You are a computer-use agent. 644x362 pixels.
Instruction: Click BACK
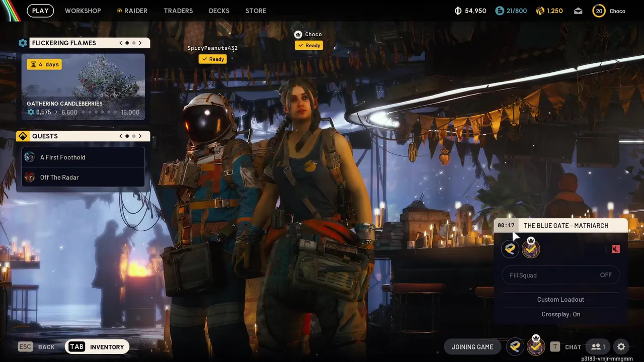(46, 347)
